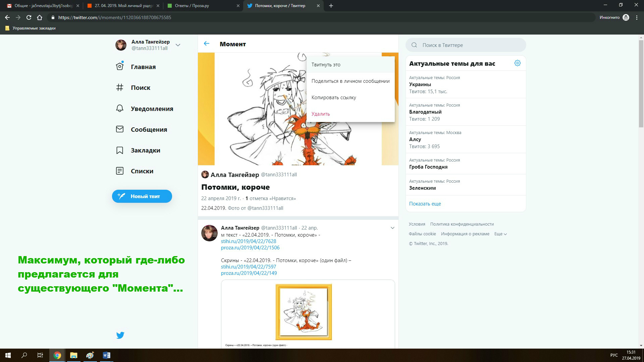Expand the Еще footer dropdown
Image resolution: width=644 pixels, height=362 pixels.
point(500,234)
